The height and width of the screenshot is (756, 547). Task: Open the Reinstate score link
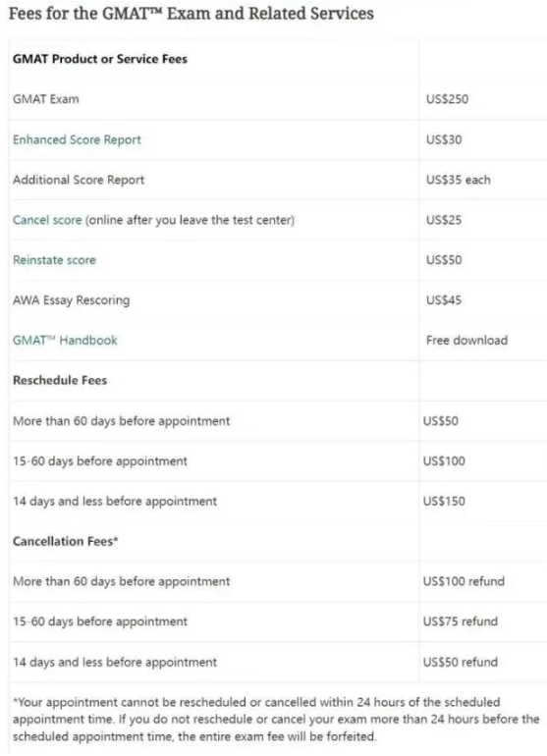pyautogui.click(x=55, y=260)
